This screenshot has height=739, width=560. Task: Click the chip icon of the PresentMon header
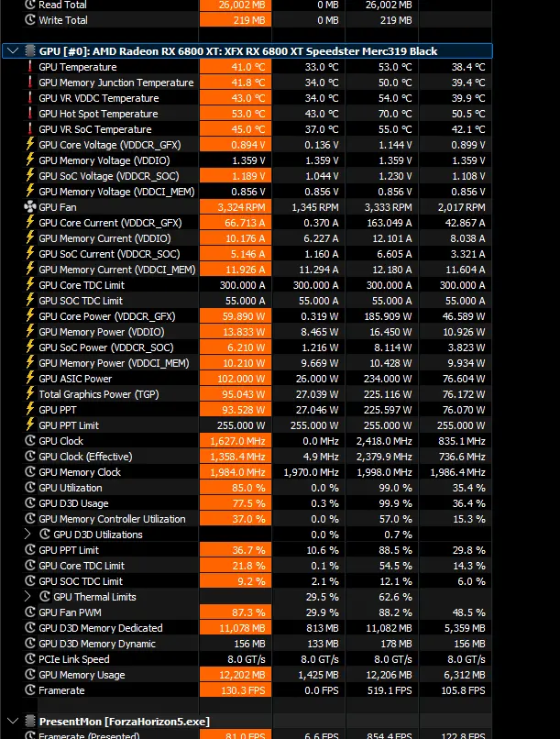coord(30,721)
